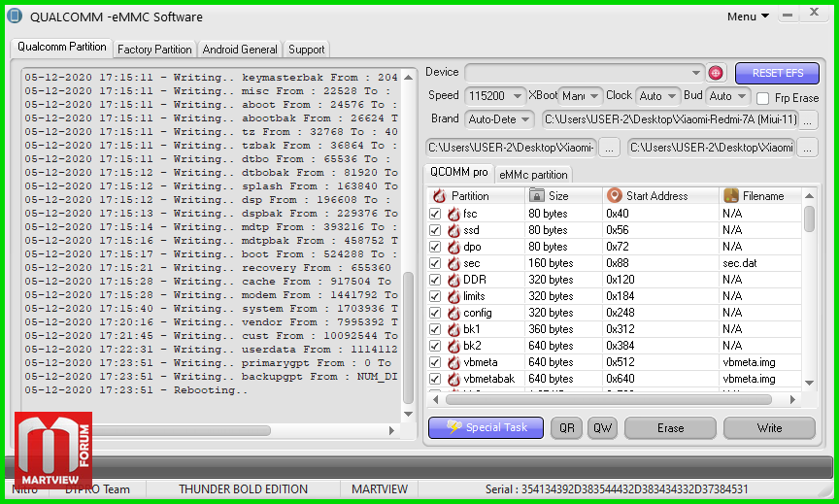Select the QCOMM pro tab
The height and width of the screenshot is (504, 839).
point(458,172)
